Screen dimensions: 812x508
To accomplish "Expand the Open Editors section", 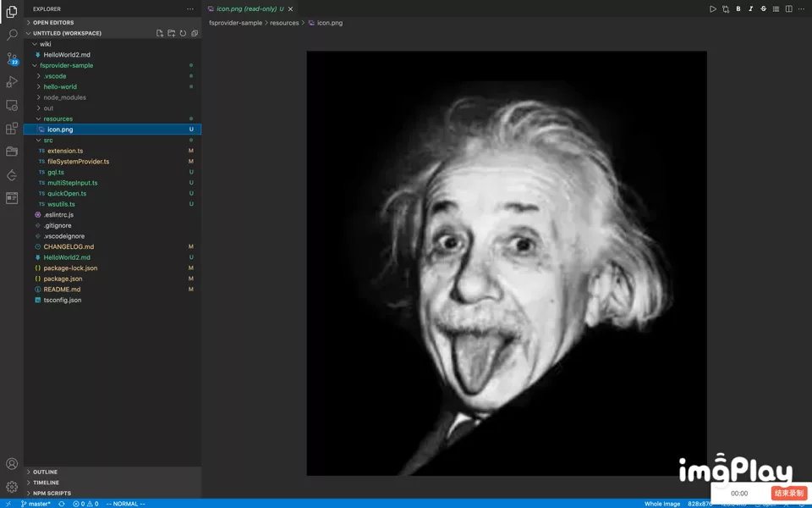I will (112, 22).
